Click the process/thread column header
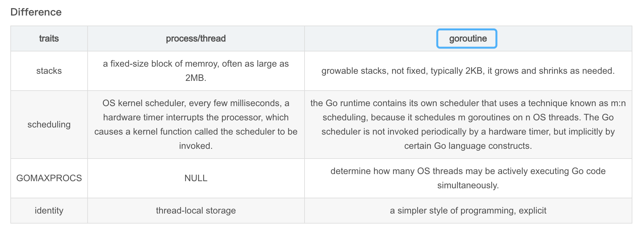 pos(196,38)
